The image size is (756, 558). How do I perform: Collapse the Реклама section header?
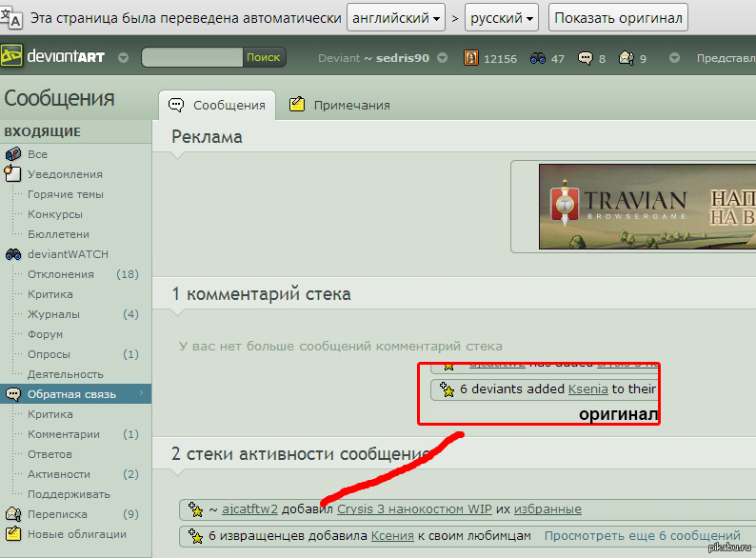pos(207,137)
